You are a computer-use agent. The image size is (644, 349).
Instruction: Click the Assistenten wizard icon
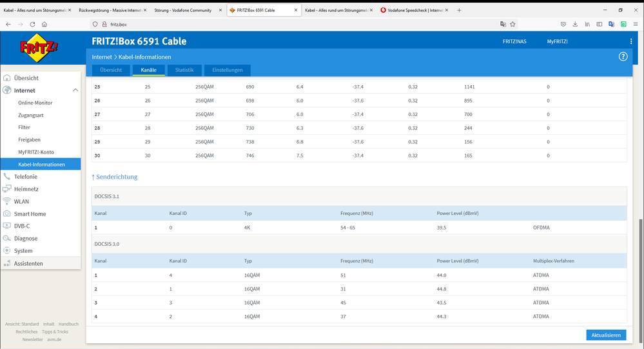(7, 263)
